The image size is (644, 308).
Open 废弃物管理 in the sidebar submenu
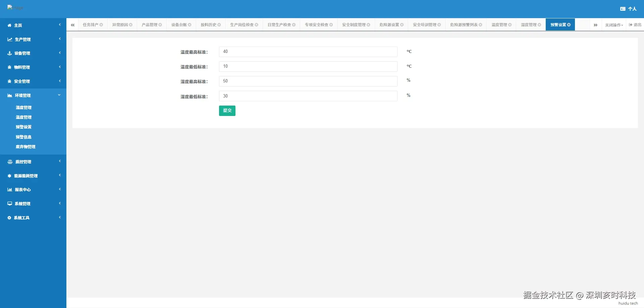pos(25,147)
